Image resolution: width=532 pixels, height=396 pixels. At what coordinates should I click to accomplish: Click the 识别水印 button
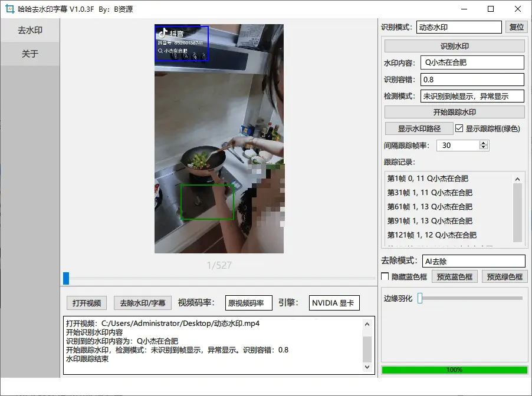455,46
